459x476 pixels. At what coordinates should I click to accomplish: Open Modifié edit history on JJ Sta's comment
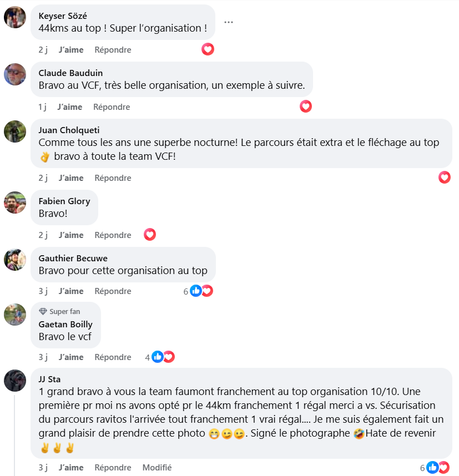pyautogui.click(x=157, y=468)
